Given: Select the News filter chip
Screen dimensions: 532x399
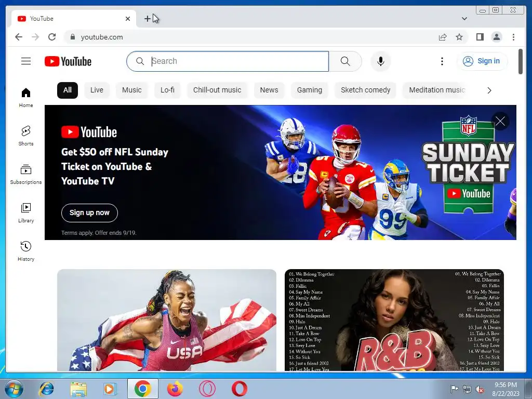Looking at the screenshot, I should tap(269, 90).
